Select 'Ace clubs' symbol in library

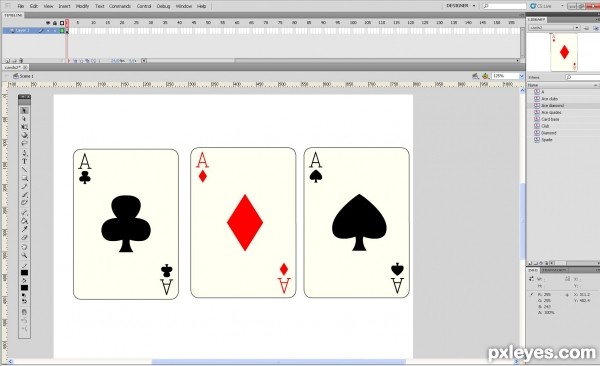pyautogui.click(x=549, y=99)
